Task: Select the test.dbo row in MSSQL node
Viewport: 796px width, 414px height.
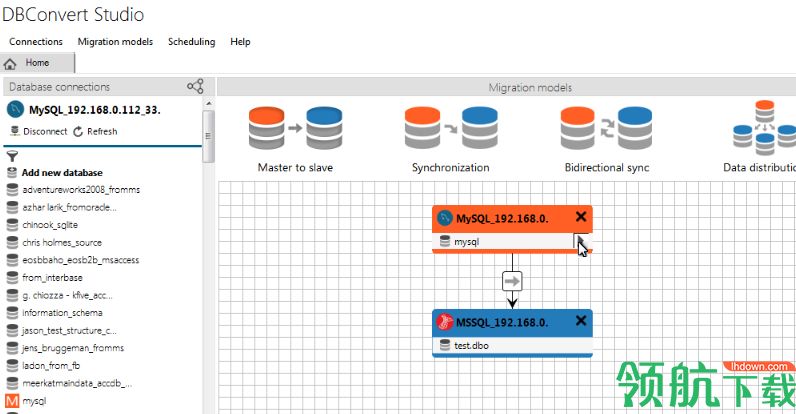Action: click(512, 346)
